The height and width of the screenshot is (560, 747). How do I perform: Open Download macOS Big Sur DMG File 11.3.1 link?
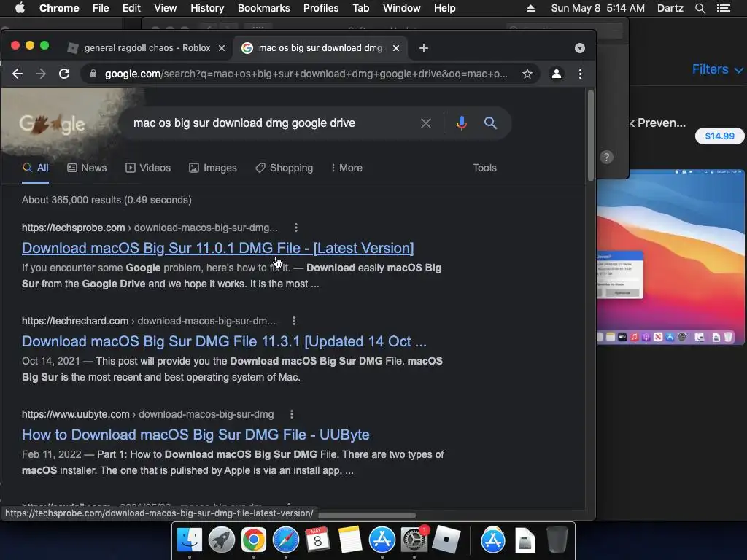click(224, 341)
